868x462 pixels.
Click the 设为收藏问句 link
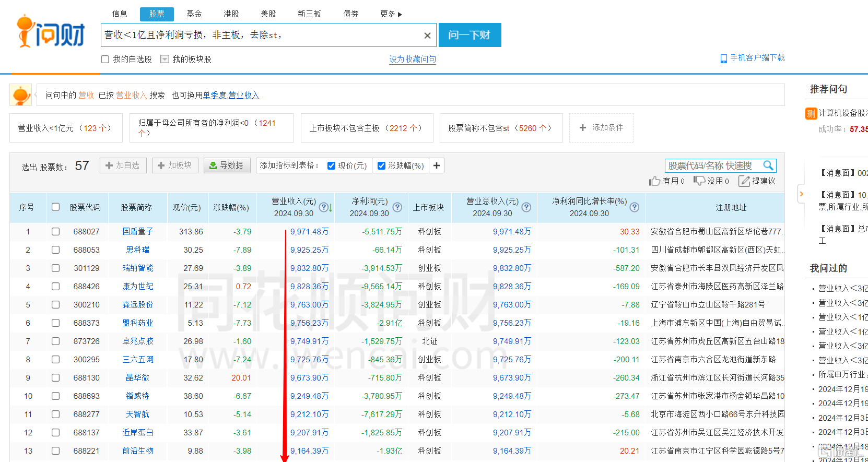pyautogui.click(x=413, y=60)
